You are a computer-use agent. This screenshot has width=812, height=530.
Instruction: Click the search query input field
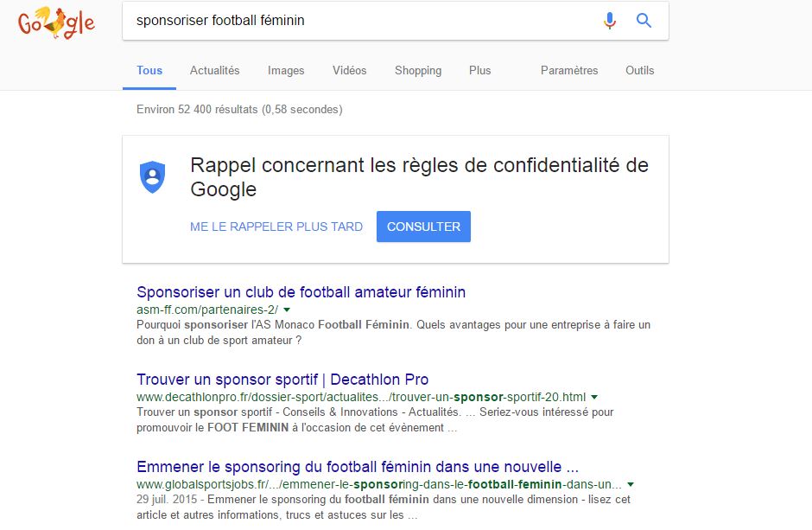click(x=363, y=21)
